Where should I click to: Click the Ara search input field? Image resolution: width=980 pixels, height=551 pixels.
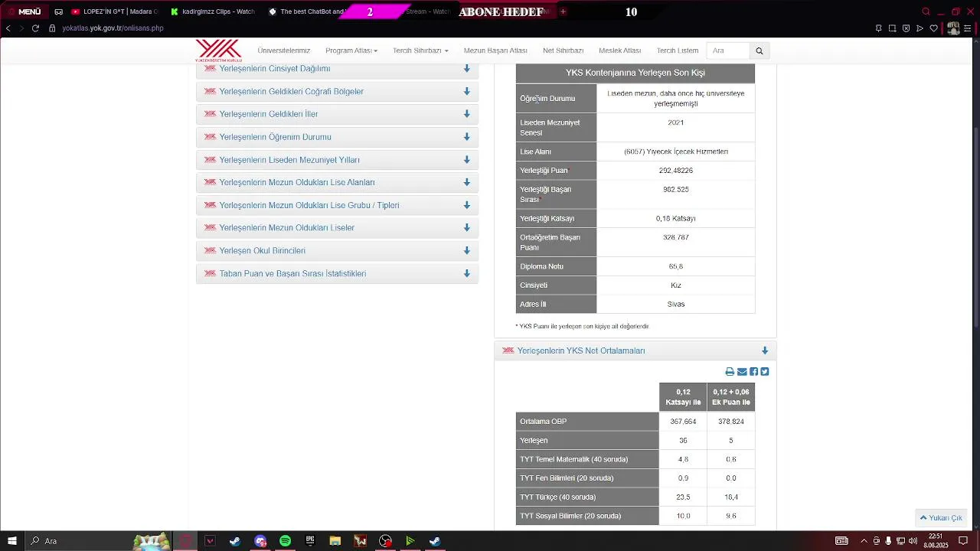728,51
